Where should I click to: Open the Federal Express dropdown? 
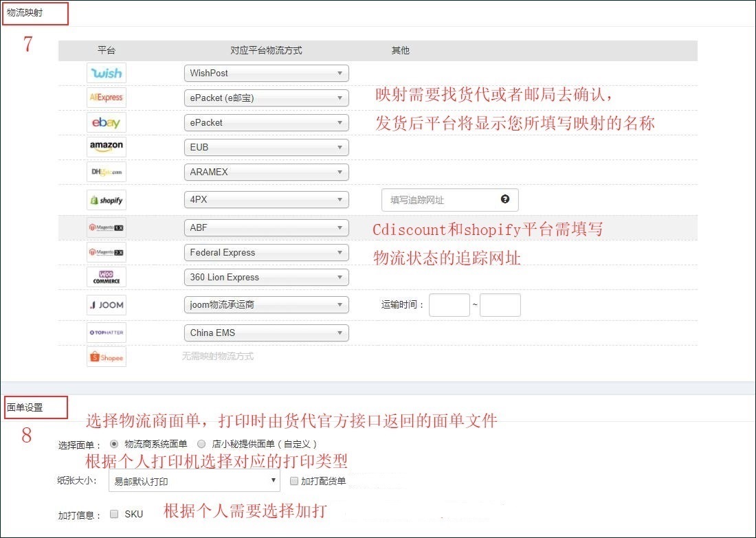tap(266, 253)
